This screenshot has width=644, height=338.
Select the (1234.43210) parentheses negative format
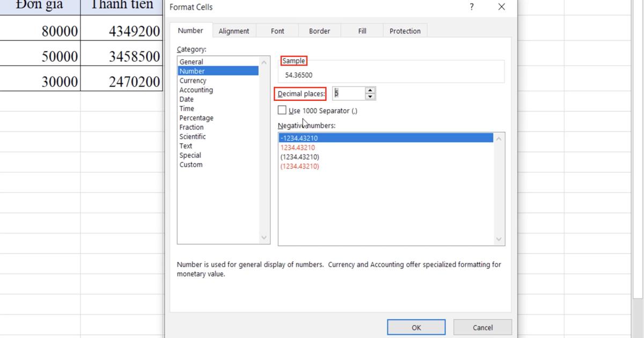tap(302, 156)
